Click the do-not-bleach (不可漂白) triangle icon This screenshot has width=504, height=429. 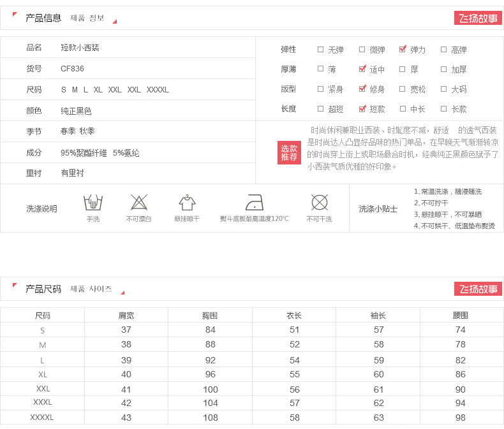[139, 202]
